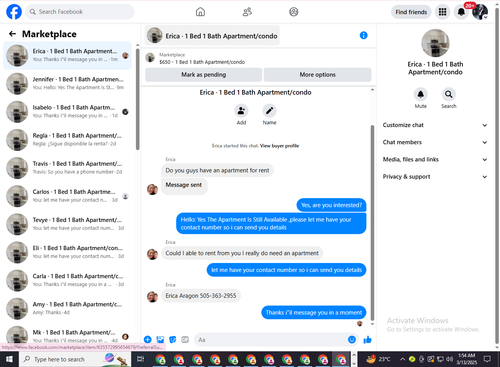
Task: Expand Media, files and links section
Action: (x=435, y=159)
